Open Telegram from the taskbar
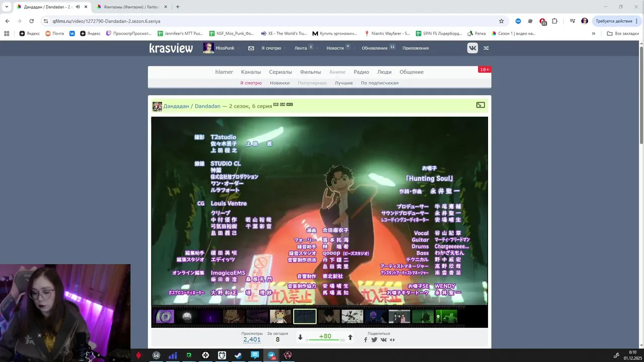The image size is (644, 362). [x=271, y=355]
